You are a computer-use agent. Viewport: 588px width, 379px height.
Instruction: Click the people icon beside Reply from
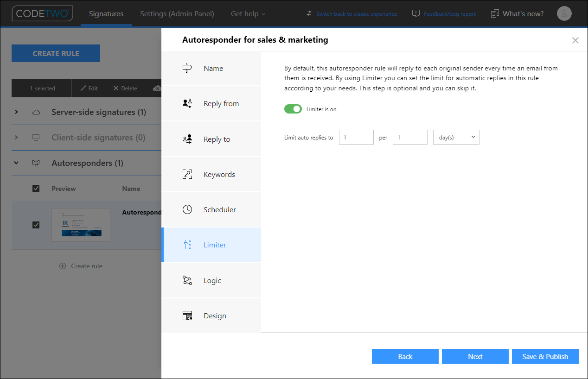pos(187,104)
